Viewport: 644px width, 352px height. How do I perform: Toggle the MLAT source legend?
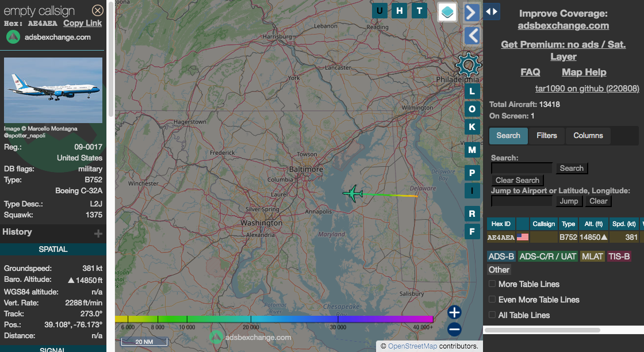coord(593,257)
